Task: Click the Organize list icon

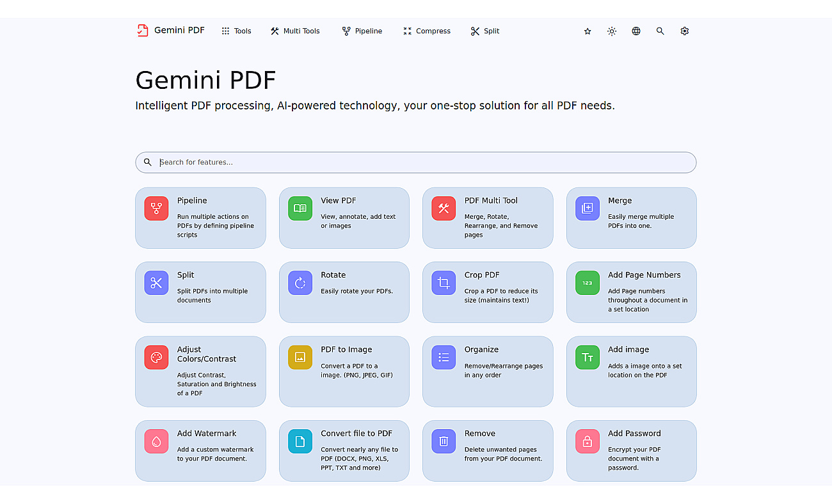Action: (444, 358)
